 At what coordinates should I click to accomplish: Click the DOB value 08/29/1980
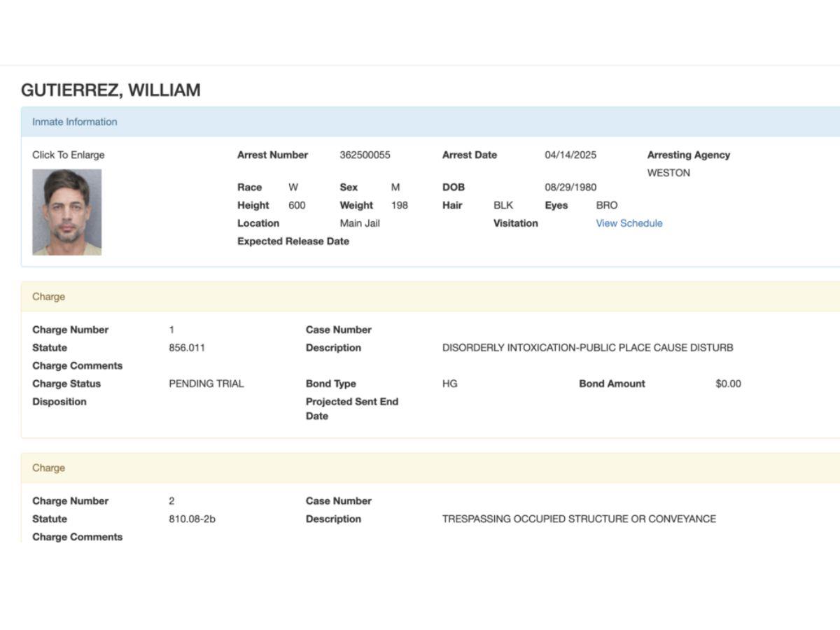570,187
